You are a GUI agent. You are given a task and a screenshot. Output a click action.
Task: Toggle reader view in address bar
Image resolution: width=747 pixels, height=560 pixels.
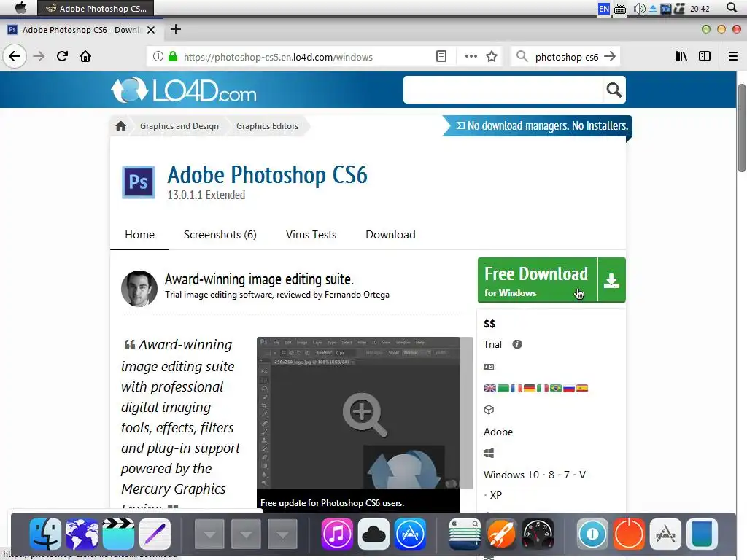pos(441,57)
